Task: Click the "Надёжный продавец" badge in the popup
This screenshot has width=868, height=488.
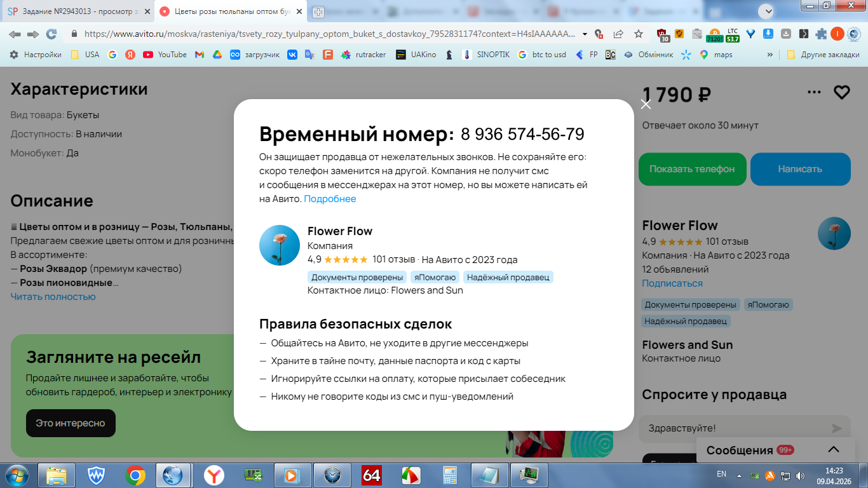Action: 508,277
